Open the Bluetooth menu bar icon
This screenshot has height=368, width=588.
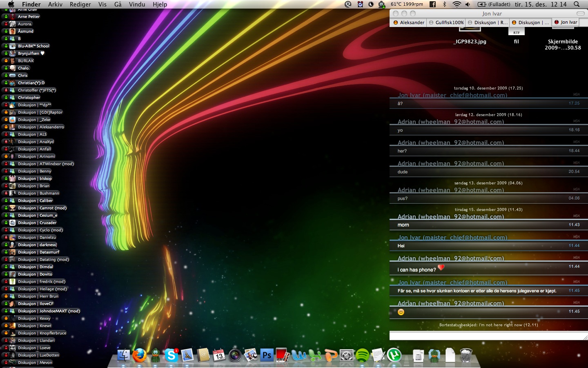click(x=445, y=4)
